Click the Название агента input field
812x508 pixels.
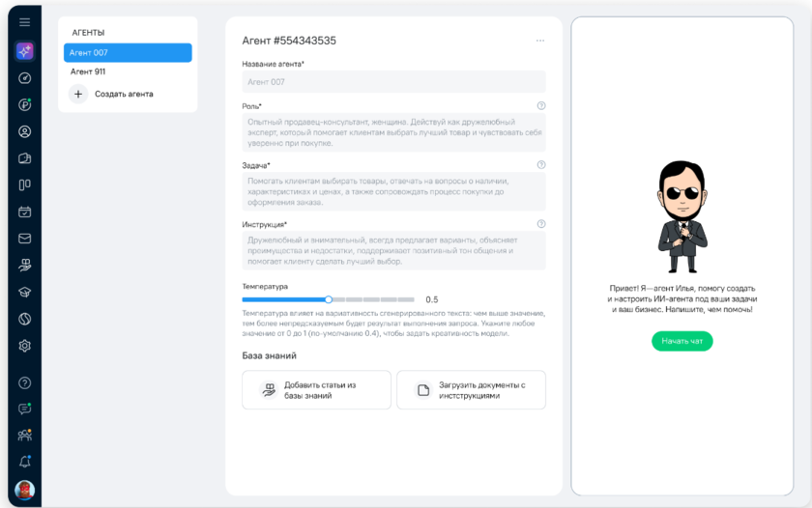[x=393, y=83]
